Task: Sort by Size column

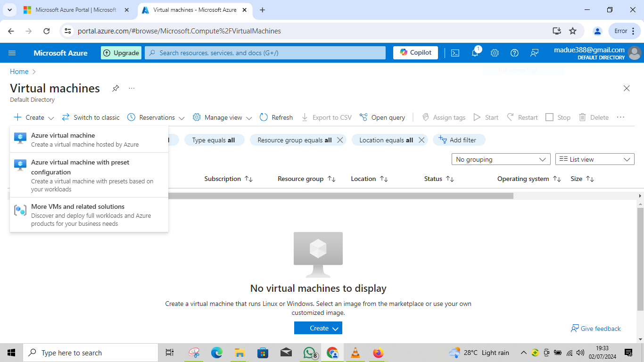Action: (x=582, y=179)
